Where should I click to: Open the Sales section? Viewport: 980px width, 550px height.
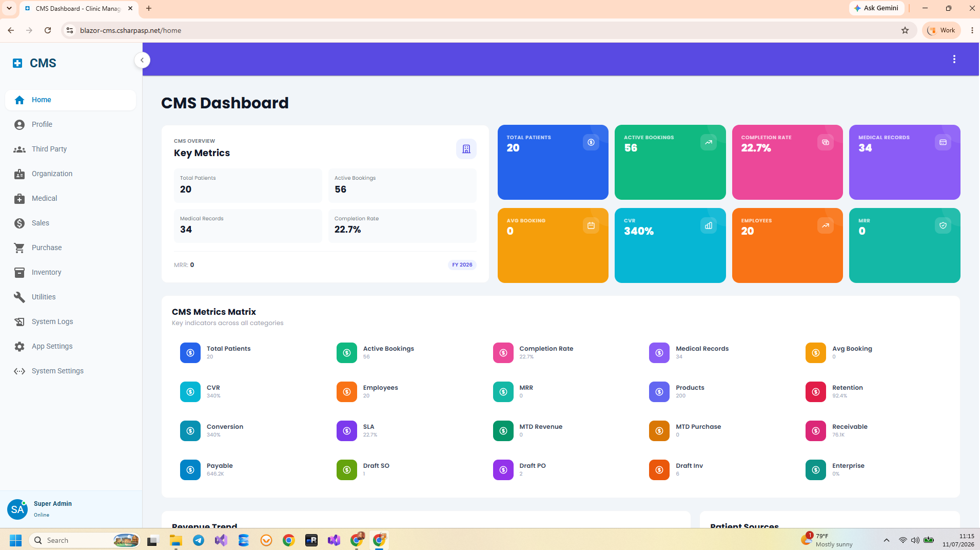(71, 223)
